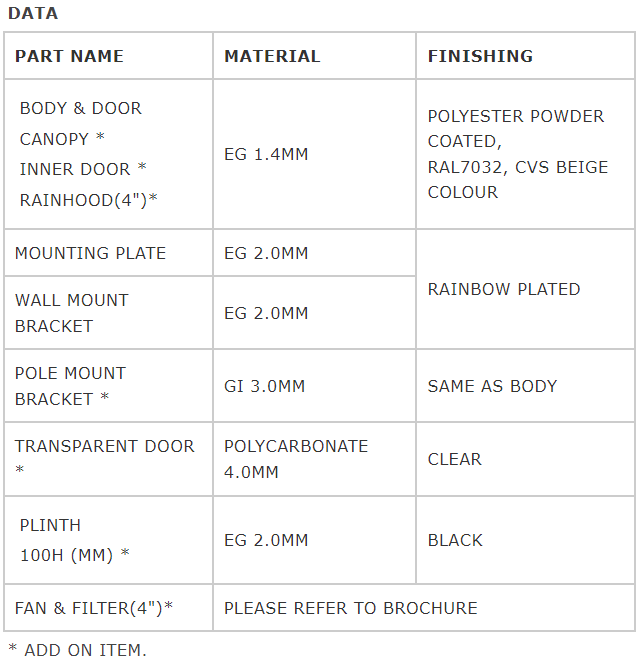This screenshot has width=639, height=662.
Task: Click the TRANSPARENT DOOR row label
Action: click(x=105, y=459)
